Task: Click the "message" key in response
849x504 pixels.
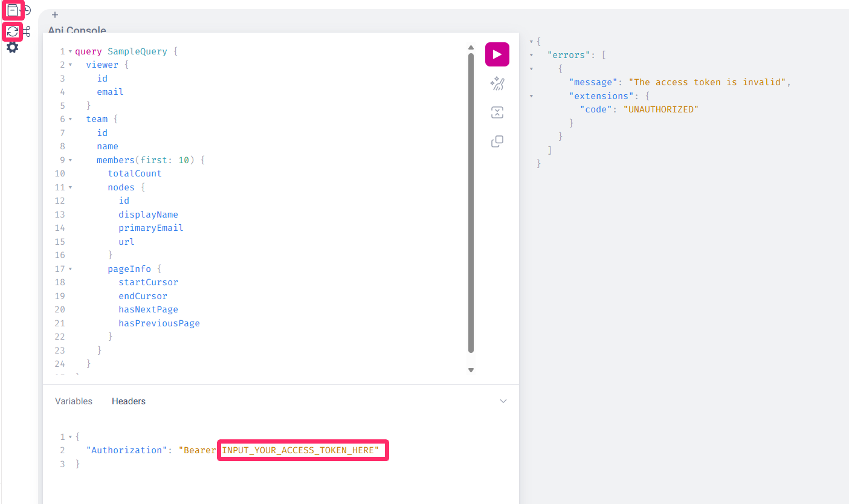Action: tap(593, 82)
